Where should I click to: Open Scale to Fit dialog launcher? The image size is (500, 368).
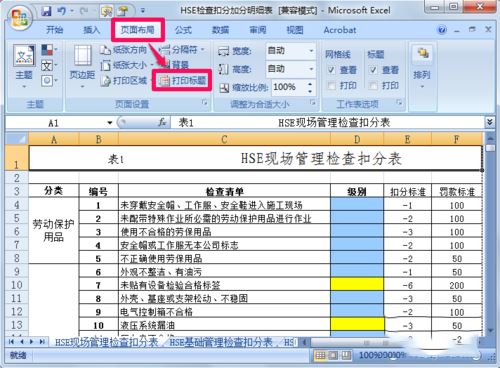[x=313, y=103]
